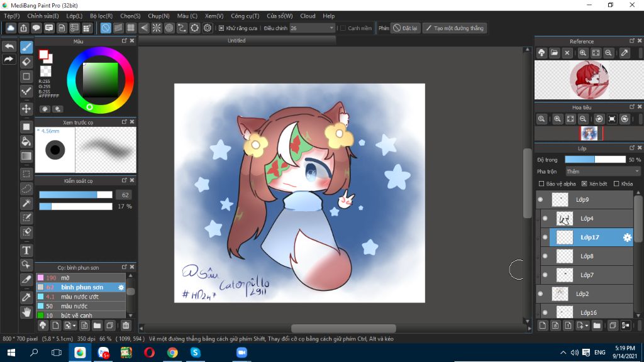The image size is (644, 362).
Task: Open Skype from taskbar
Action: pos(196,353)
